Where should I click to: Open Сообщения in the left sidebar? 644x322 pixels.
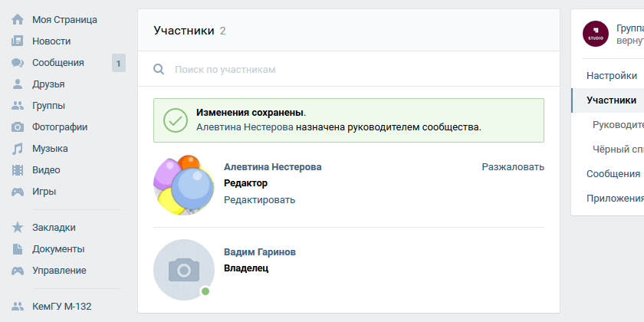click(58, 63)
